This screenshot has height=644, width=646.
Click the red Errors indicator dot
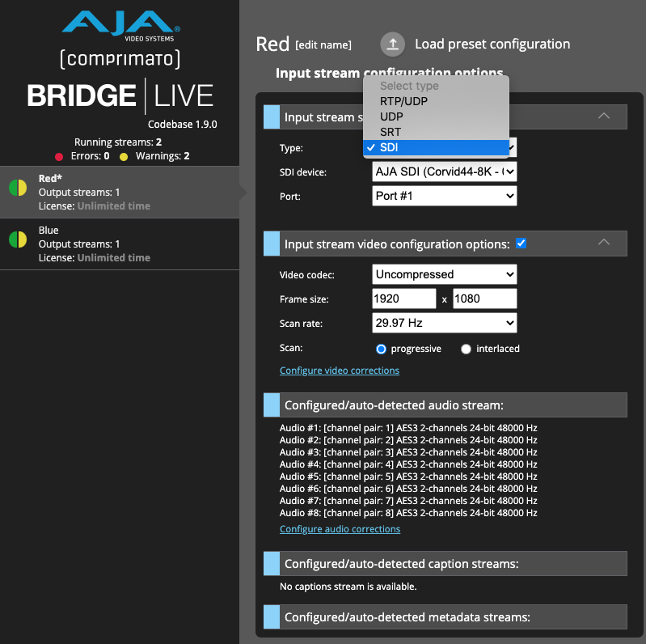click(59, 156)
